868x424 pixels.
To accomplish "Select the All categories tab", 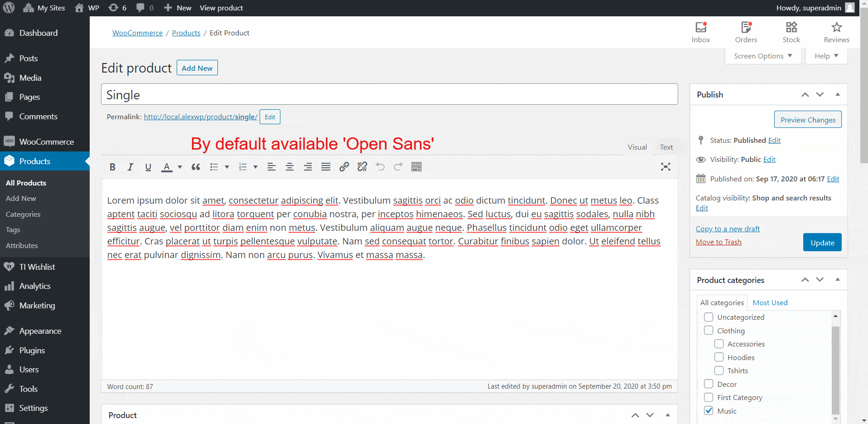I will pos(722,302).
